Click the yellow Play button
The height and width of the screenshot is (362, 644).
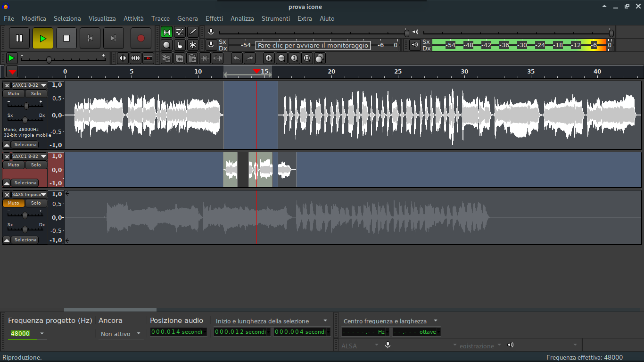[43, 38]
